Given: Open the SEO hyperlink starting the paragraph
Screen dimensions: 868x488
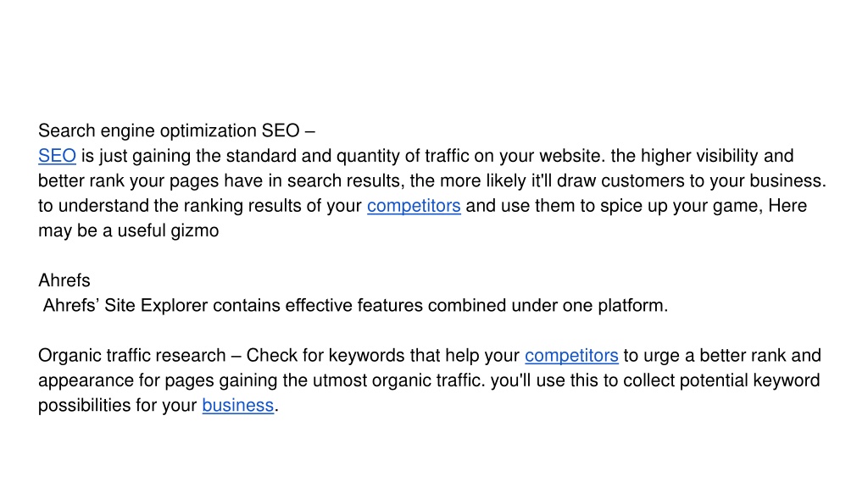Looking at the screenshot, I should [57, 156].
